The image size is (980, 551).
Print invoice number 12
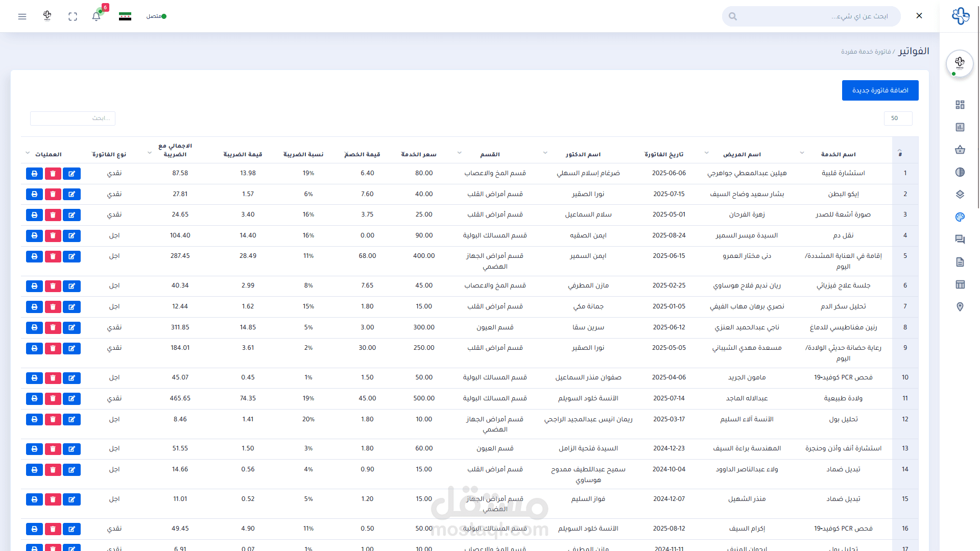(x=34, y=419)
